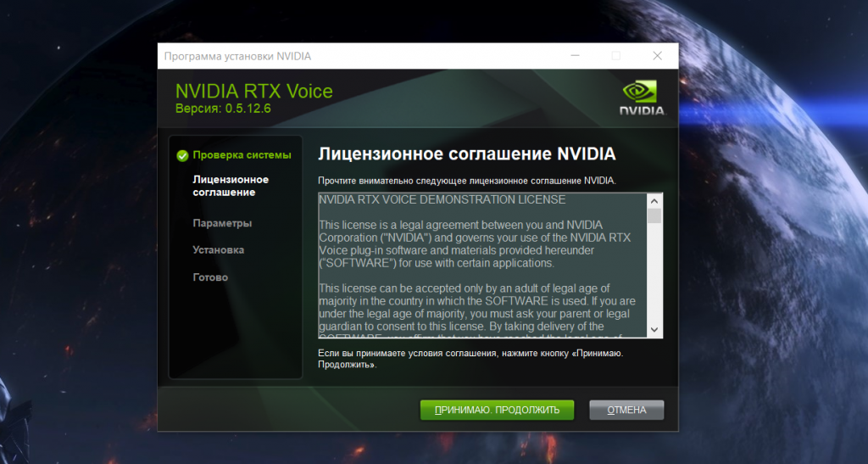Select the Готово step
Image resolution: width=868 pixels, height=464 pixels.
[210, 277]
